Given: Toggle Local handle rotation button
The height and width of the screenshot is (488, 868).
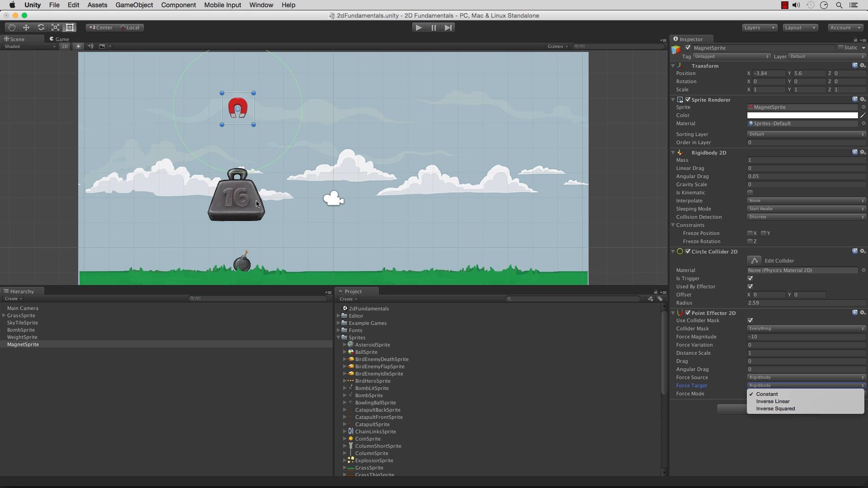Looking at the screenshot, I should point(130,28).
